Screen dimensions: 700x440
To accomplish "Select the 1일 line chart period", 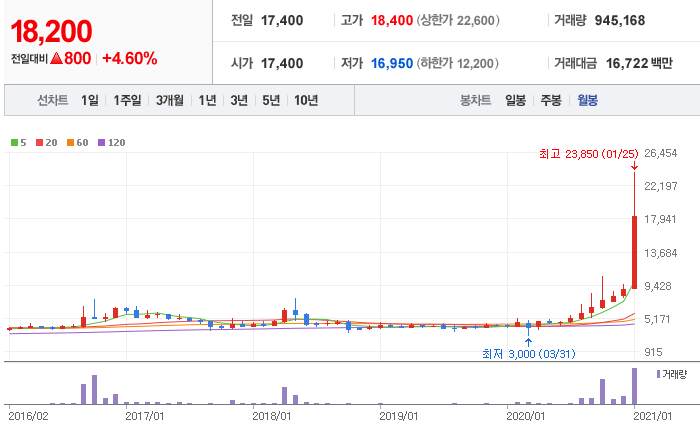I will click(x=89, y=100).
